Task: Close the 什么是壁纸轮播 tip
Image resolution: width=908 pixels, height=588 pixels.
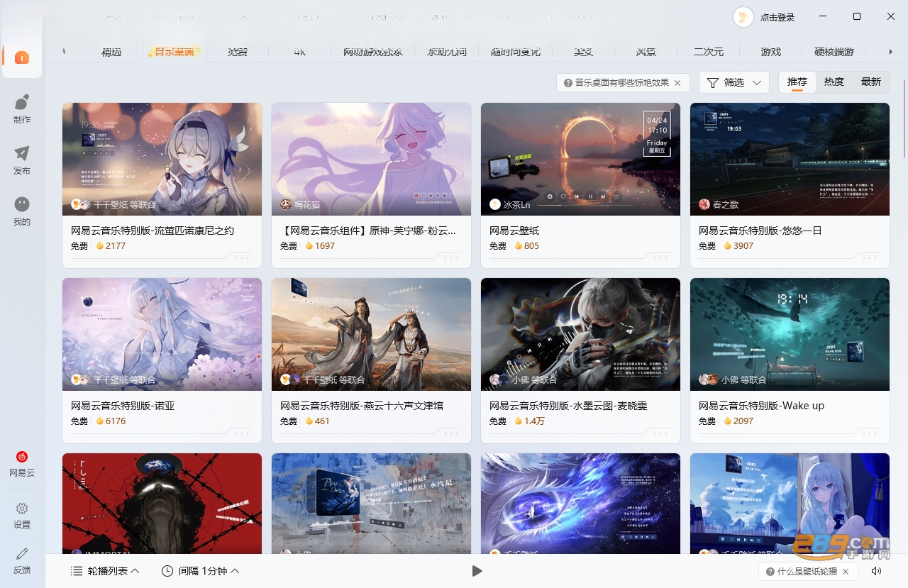Action: click(846, 572)
